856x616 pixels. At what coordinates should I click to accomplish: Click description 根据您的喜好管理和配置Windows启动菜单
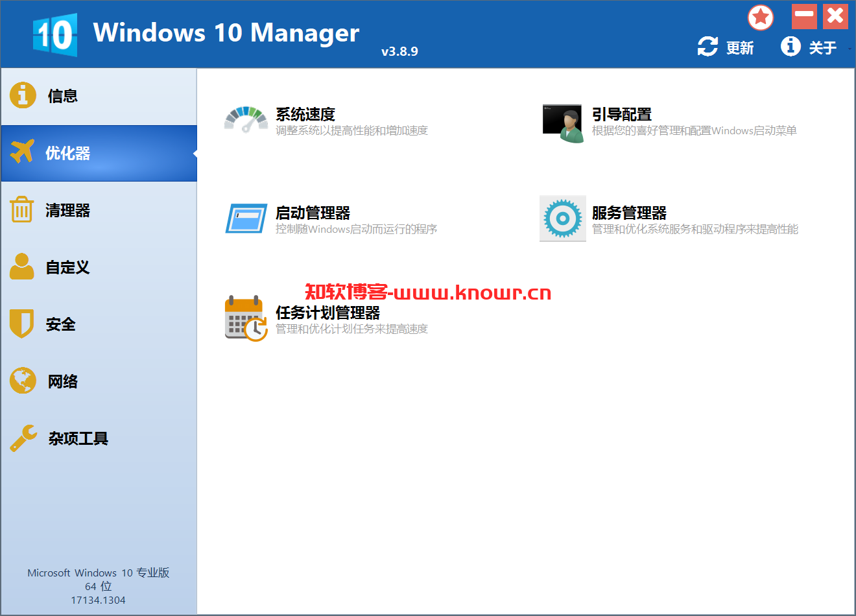[695, 130]
